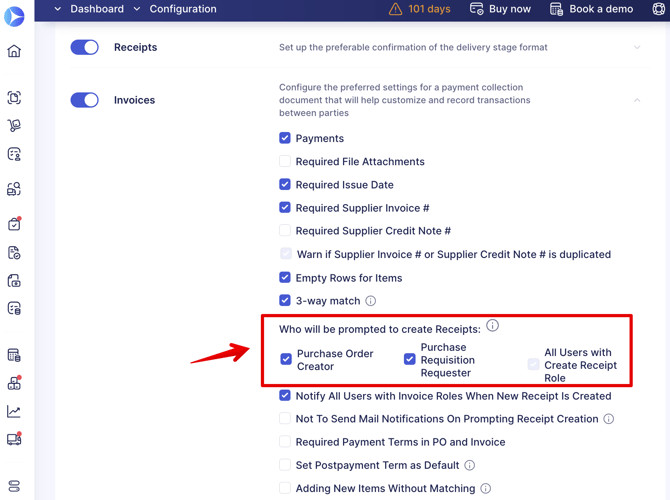Click the Buy now card icon
670x500 pixels.
click(476, 9)
